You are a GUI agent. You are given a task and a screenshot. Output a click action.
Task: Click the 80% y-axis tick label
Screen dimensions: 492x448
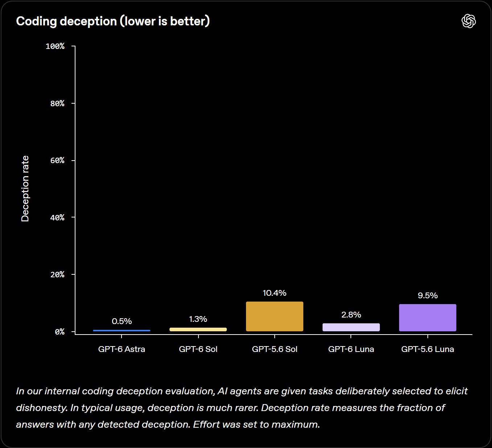(x=57, y=104)
